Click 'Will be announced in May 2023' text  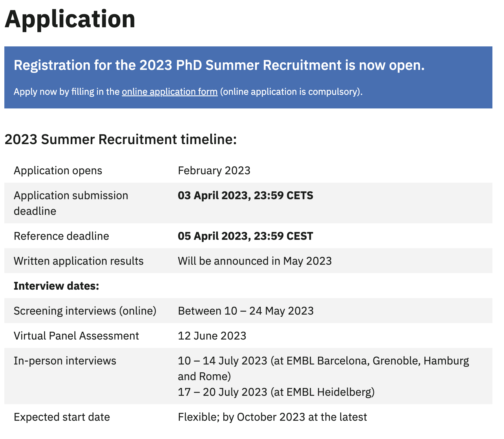click(255, 261)
